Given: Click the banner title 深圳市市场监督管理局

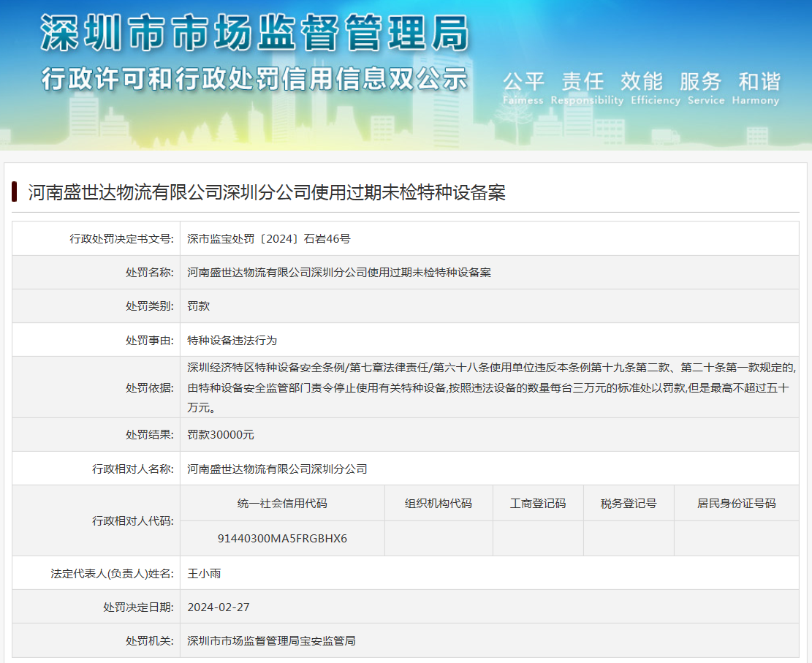Looking at the screenshot, I should click(x=255, y=33).
